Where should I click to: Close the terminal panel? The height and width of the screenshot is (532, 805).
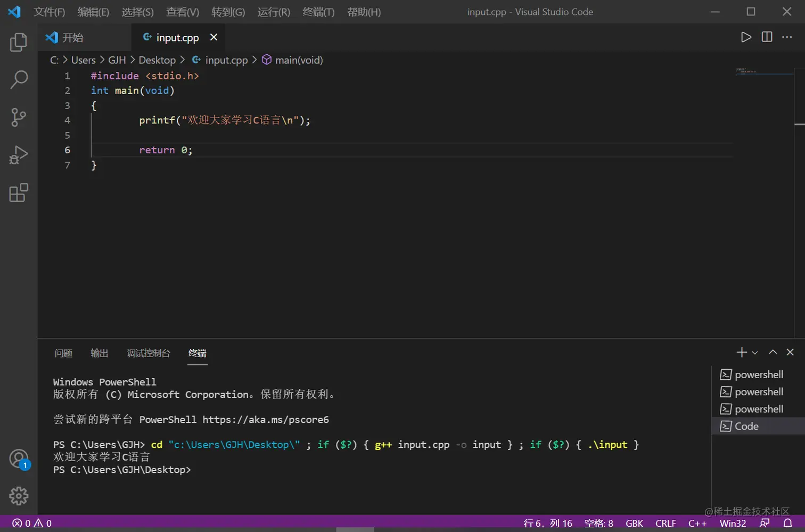[x=790, y=352]
